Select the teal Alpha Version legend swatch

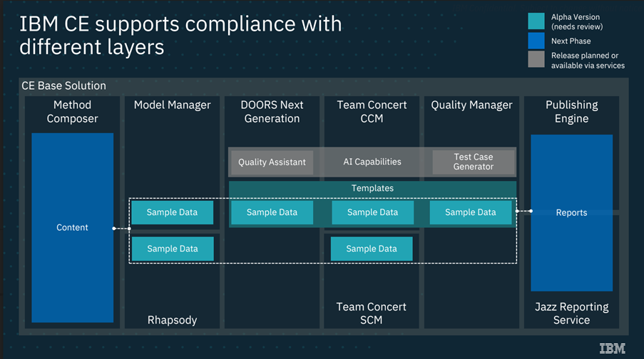click(x=536, y=21)
